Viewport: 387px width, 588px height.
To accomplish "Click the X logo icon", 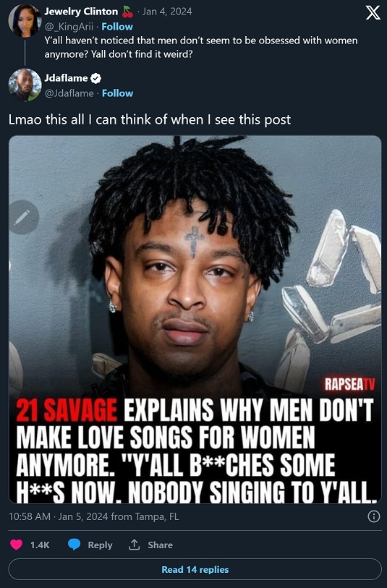I will tap(373, 13).
